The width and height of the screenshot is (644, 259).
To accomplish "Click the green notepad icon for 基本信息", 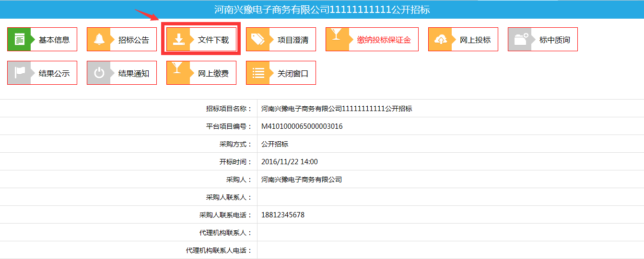I will [19, 39].
